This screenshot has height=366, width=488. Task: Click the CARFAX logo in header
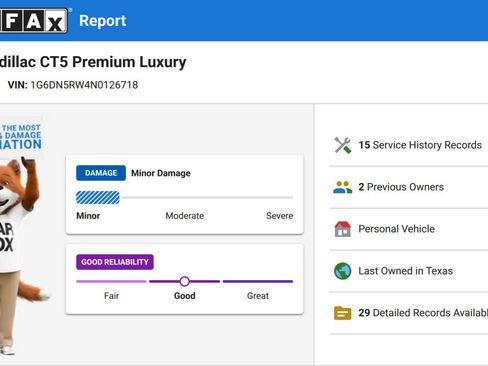33,20
